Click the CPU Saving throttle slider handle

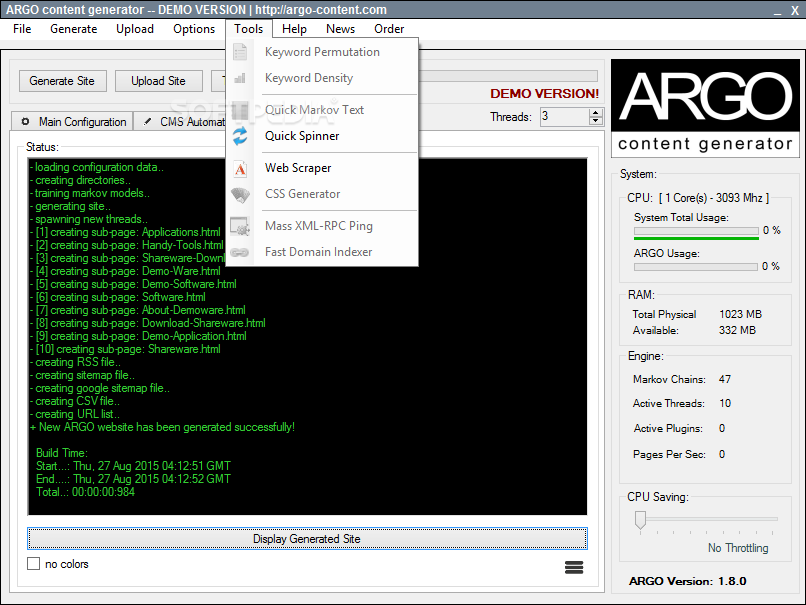click(640, 520)
